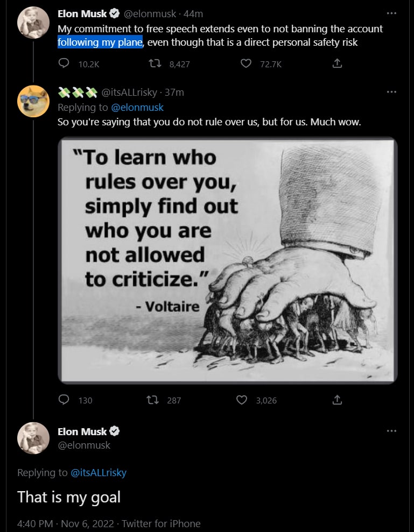The height and width of the screenshot is (532, 414).
Task: Reply to Elon Musk's top tweet
Action: pos(64,63)
